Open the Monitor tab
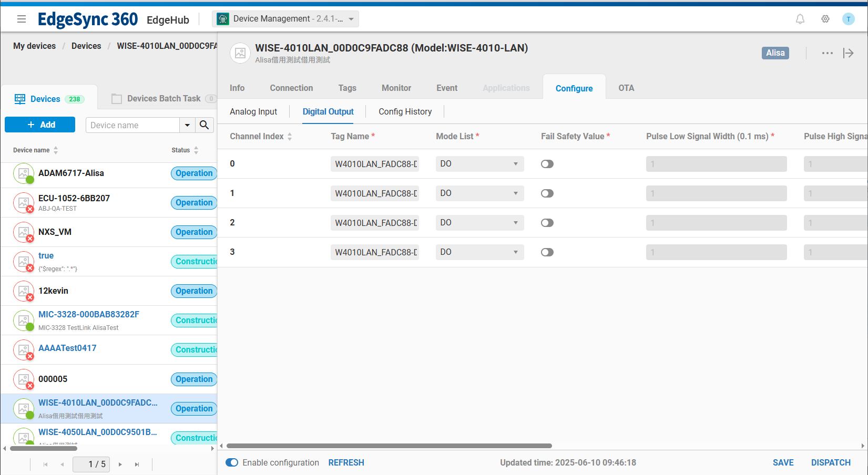868x475 pixels. [396, 88]
